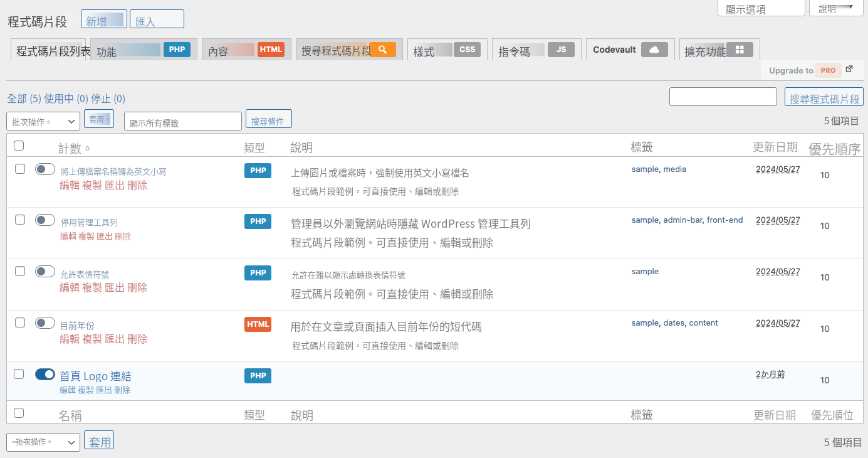Enable the 停用管理工具列 snippet switch

45,220
